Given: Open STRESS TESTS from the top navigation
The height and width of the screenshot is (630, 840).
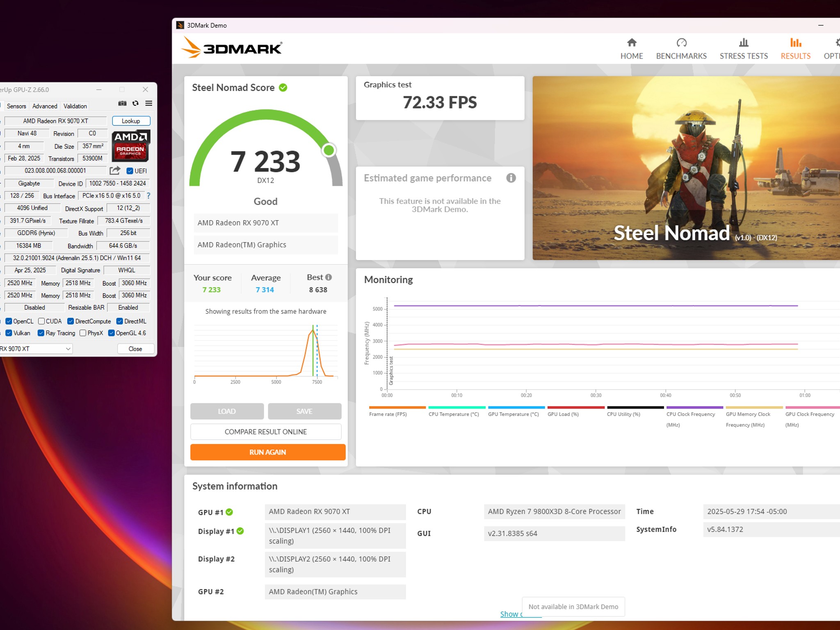Looking at the screenshot, I should pos(744,48).
